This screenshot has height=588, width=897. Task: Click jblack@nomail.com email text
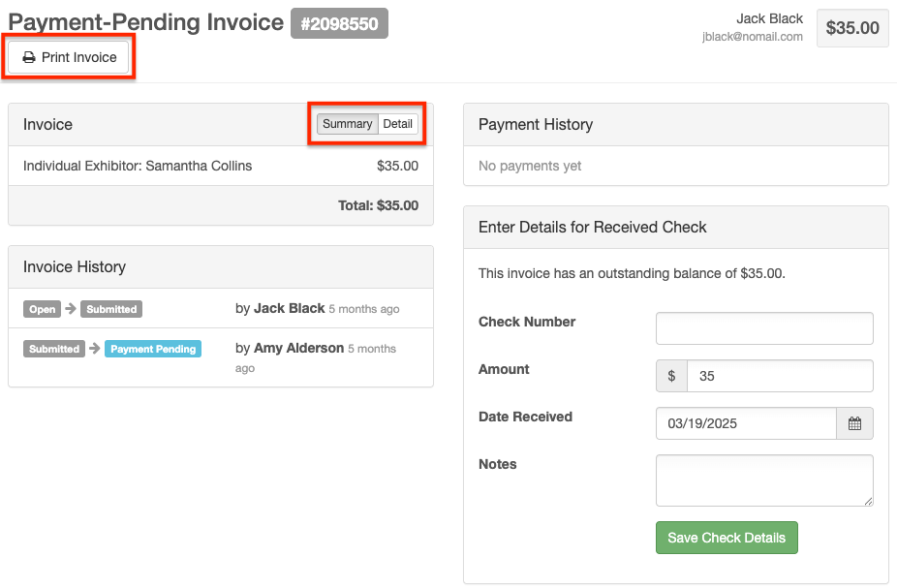(753, 37)
